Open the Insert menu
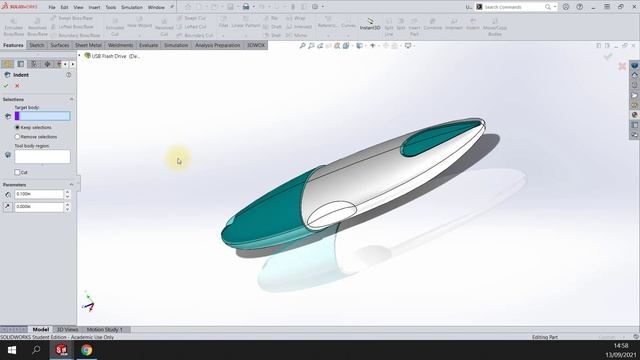Viewport: 640px width, 360px height. click(x=94, y=7)
